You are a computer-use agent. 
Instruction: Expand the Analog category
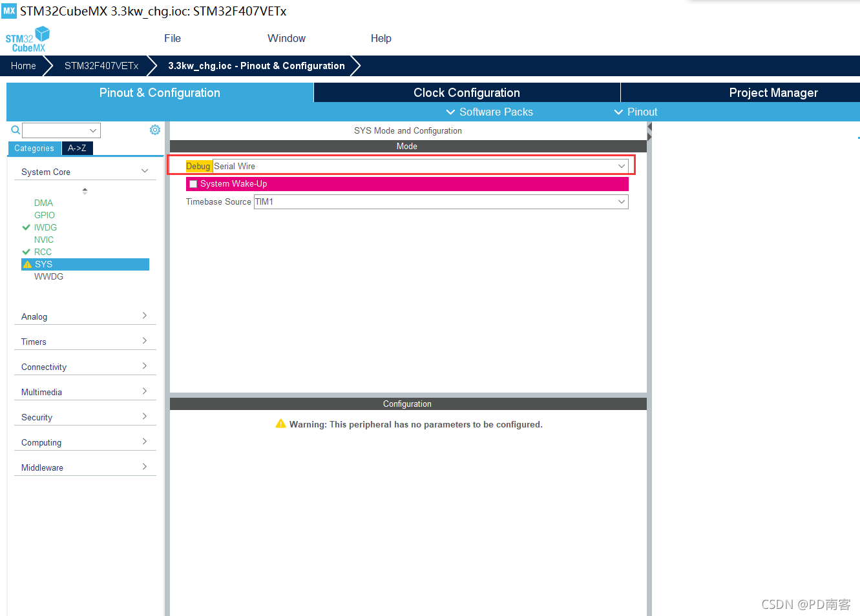tap(85, 316)
